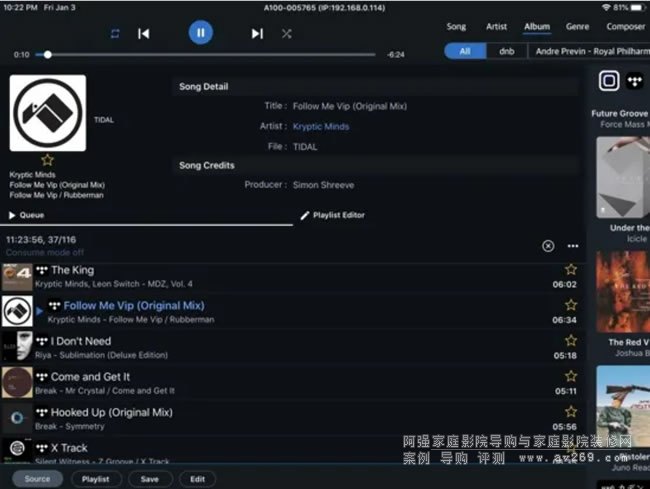This screenshot has height=489, width=650.
Task: Open the Playlist Editor
Action: (x=333, y=215)
